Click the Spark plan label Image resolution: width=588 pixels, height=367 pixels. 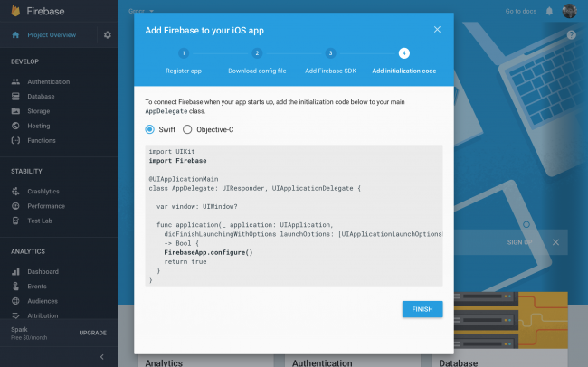19,330
